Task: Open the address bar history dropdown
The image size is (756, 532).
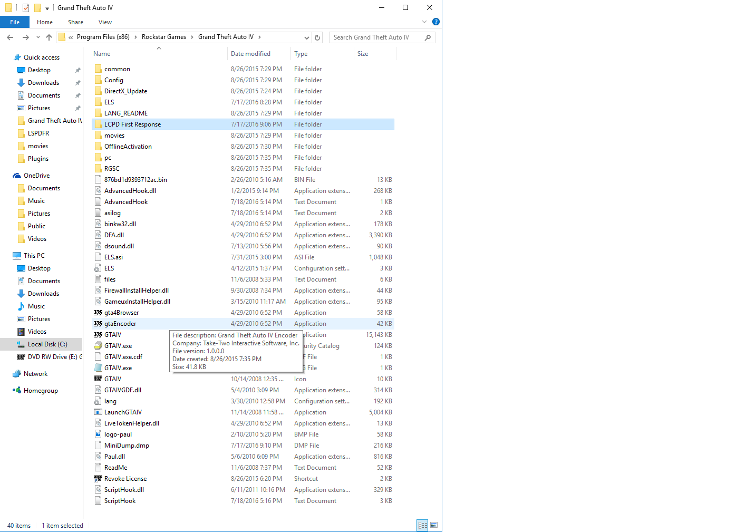Action: point(307,37)
